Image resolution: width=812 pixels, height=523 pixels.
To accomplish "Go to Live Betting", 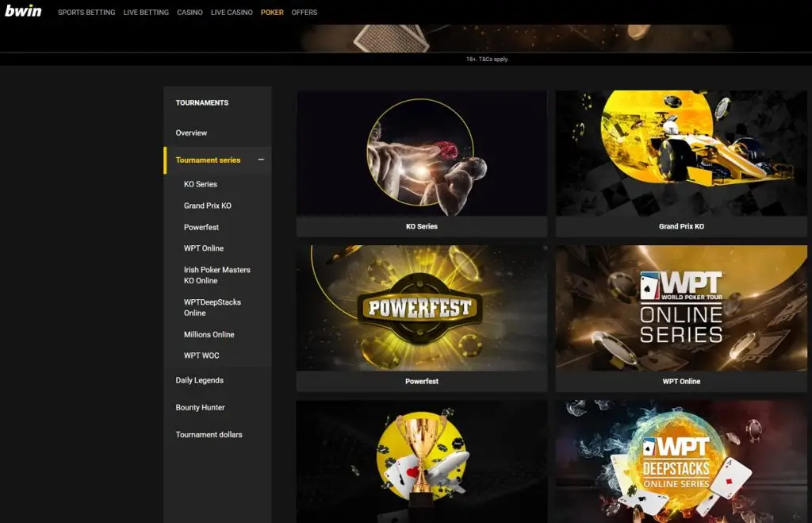I will tap(146, 13).
